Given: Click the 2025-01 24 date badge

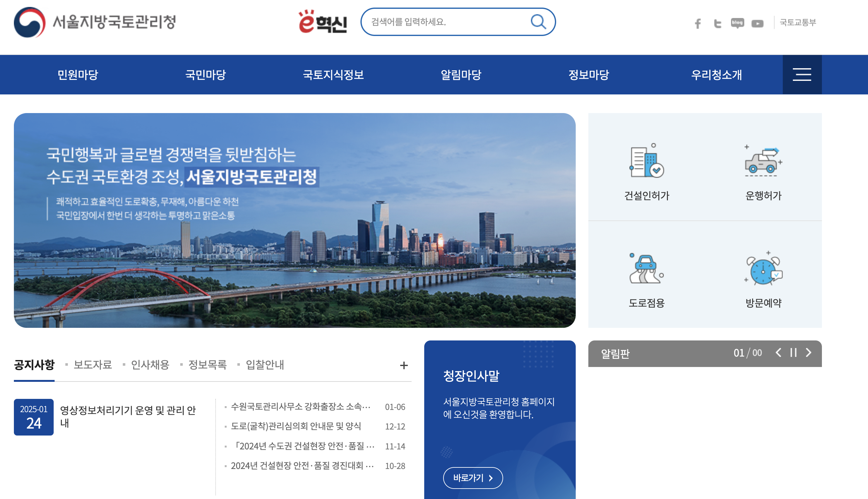Looking at the screenshot, I should click(x=33, y=417).
